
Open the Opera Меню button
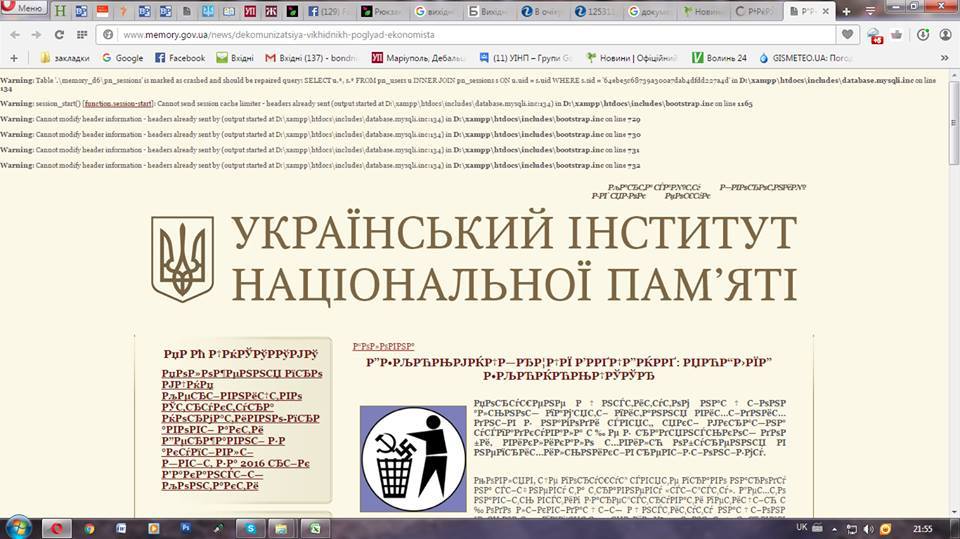pyautogui.click(x=23, y=7)
